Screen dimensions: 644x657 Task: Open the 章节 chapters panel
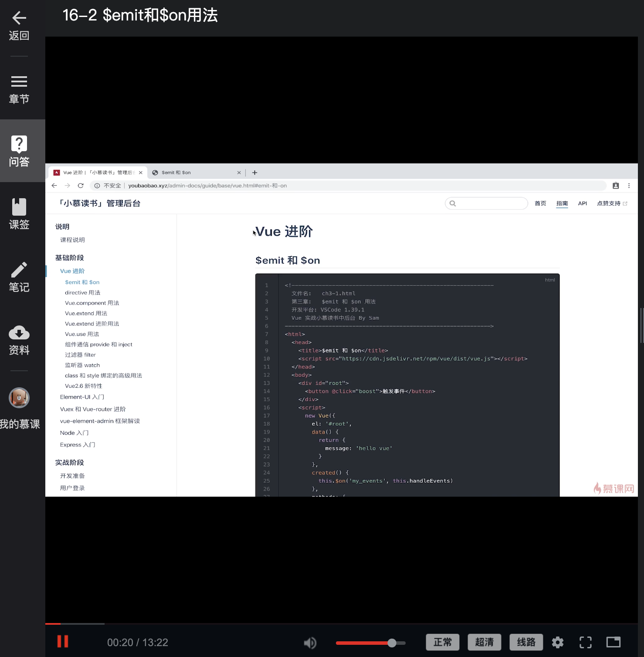point(18,82)
